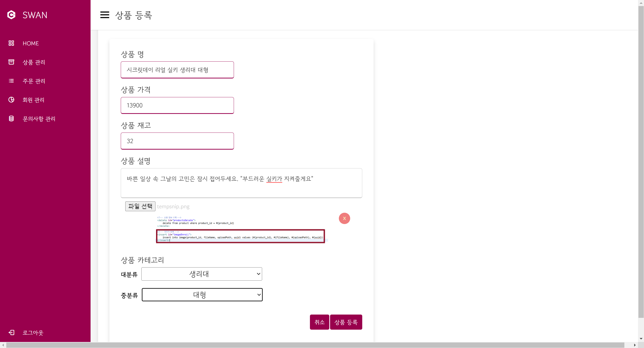Click the uploaded image preview thumbnail

pyautogui.click(x=240, y=229)
